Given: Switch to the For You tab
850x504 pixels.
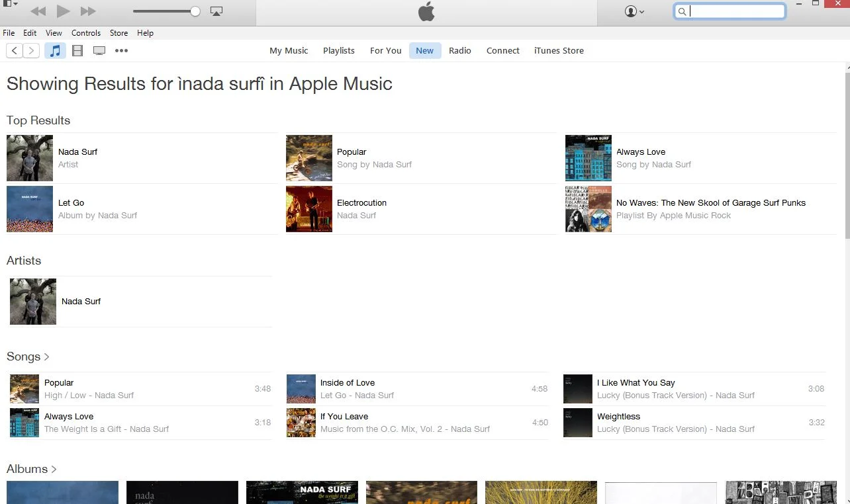Looking at the screenshot, I should 386,50.
